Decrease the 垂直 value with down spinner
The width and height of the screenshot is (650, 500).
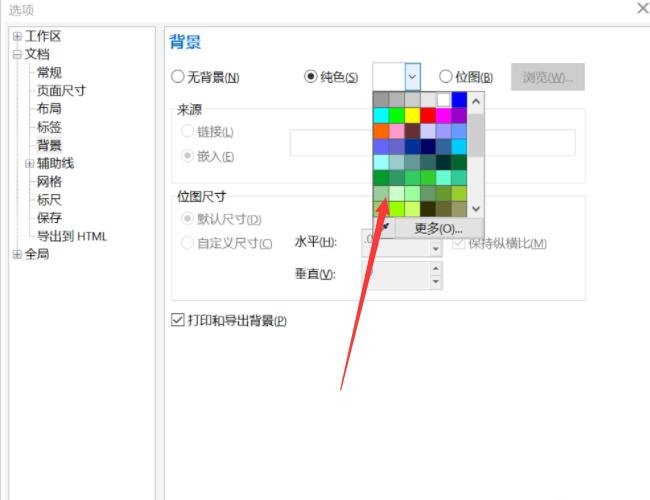[435, 282]
